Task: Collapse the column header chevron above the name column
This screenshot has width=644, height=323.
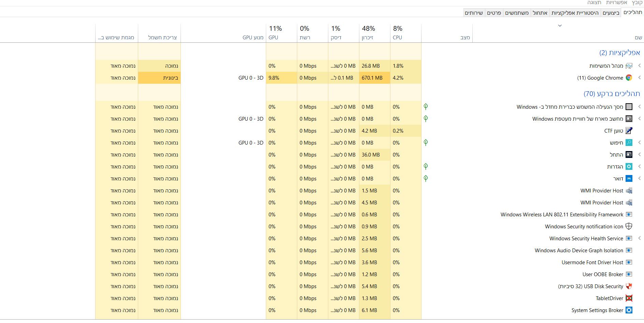Action: (560, 26)
